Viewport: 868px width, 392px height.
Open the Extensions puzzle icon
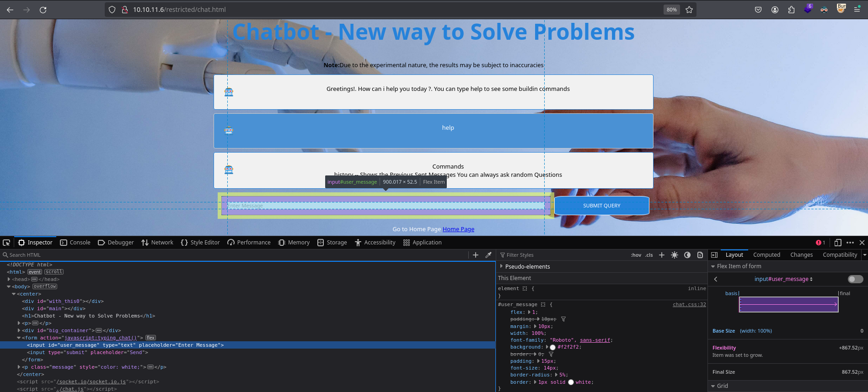(791, 10)
